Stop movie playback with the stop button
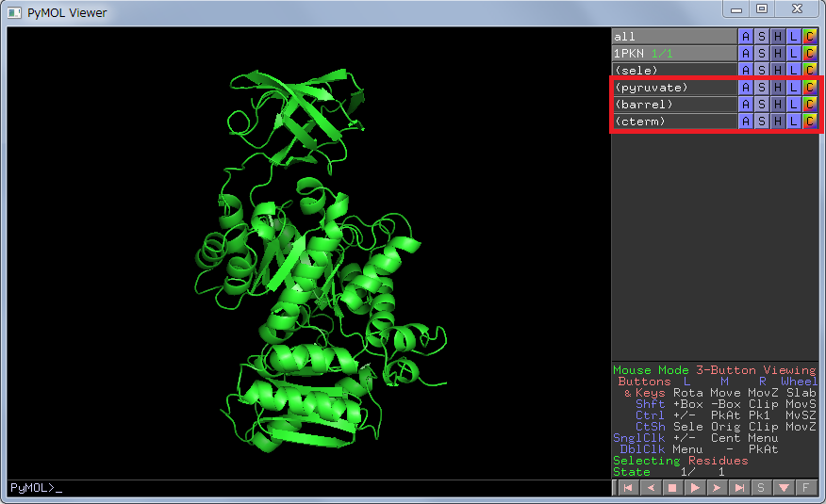 [x=672, y=488]
